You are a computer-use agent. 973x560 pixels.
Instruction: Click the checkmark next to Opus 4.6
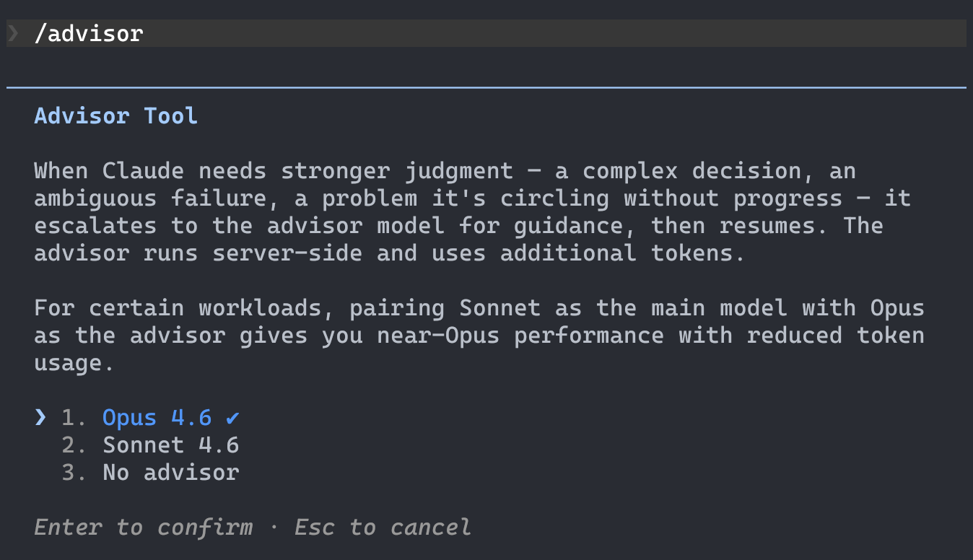232,418
